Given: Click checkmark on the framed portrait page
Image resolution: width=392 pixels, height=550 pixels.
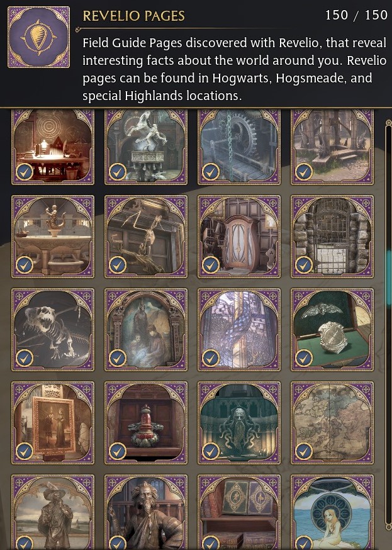Looking at the screenshot, I should 25,451.
